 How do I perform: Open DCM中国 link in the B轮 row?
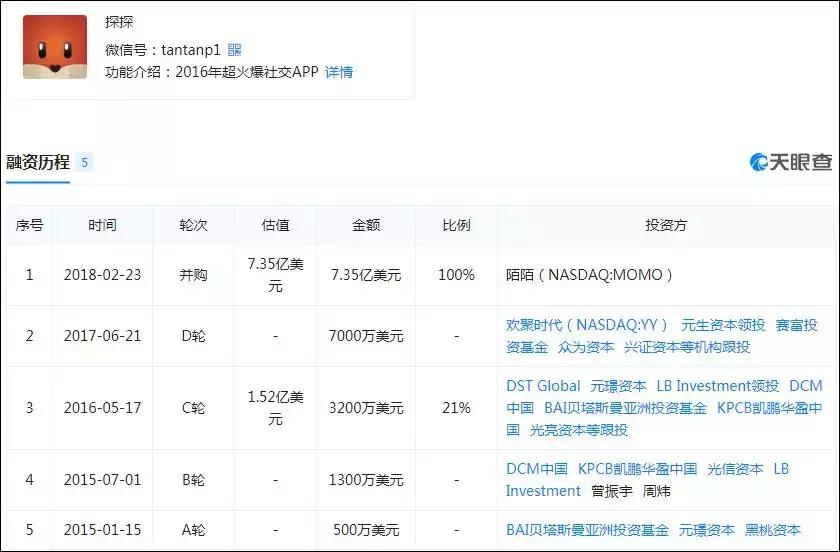pyautogui.click(x=537, y=469)
